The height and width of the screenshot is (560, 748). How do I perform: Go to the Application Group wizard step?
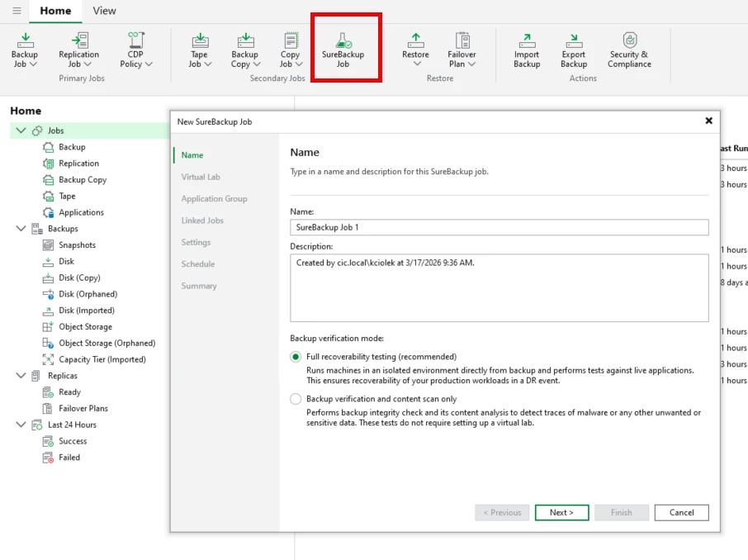pyautogui.click(x=214, y=198)
